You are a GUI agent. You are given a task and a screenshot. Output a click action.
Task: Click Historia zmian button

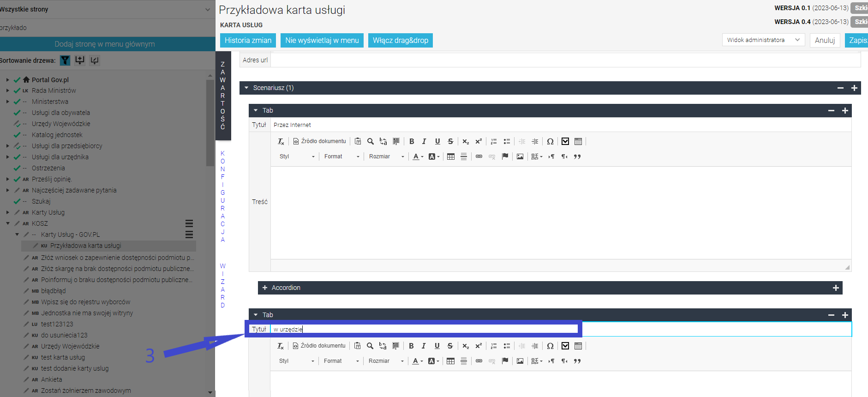click(248, 40)
